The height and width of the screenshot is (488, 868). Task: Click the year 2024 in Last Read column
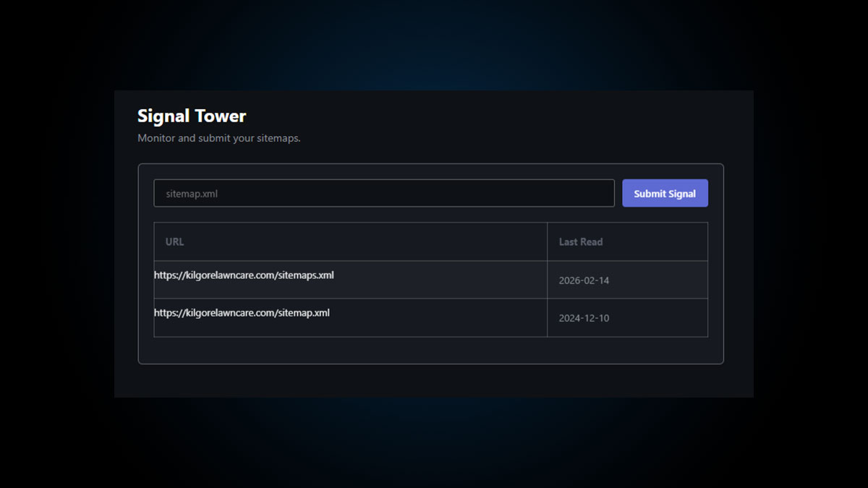(569, 318)
